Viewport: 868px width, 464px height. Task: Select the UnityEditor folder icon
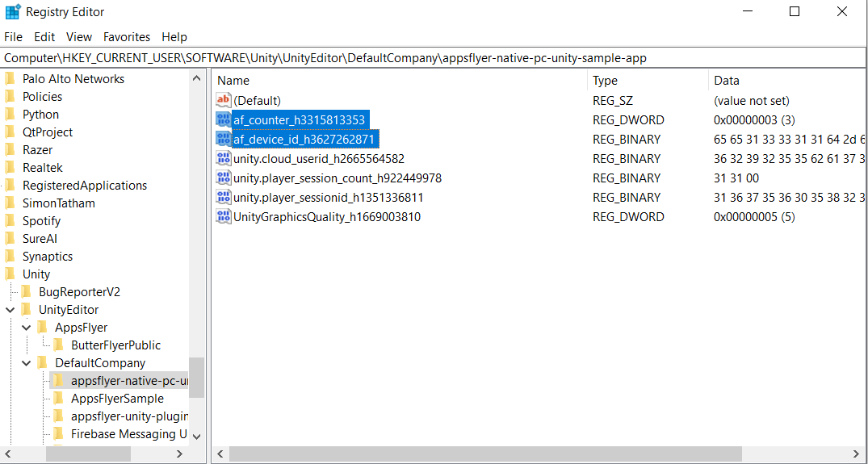pos(26,309)
